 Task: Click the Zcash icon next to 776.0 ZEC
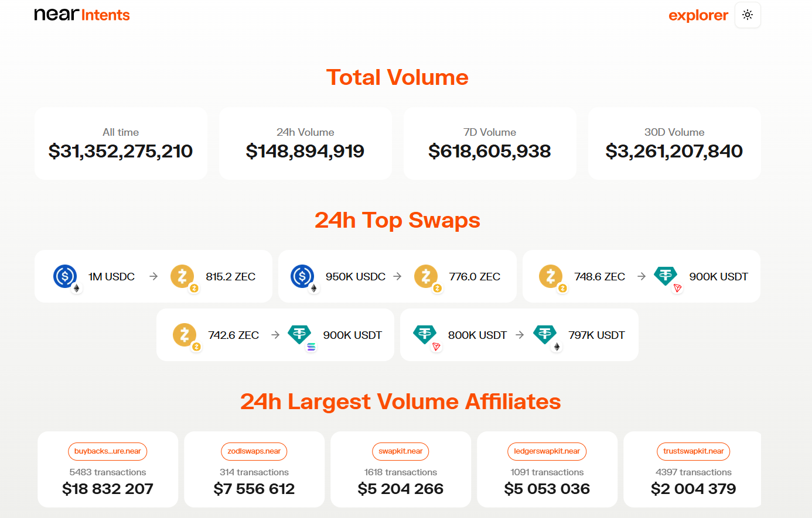(x=426, y=276)
